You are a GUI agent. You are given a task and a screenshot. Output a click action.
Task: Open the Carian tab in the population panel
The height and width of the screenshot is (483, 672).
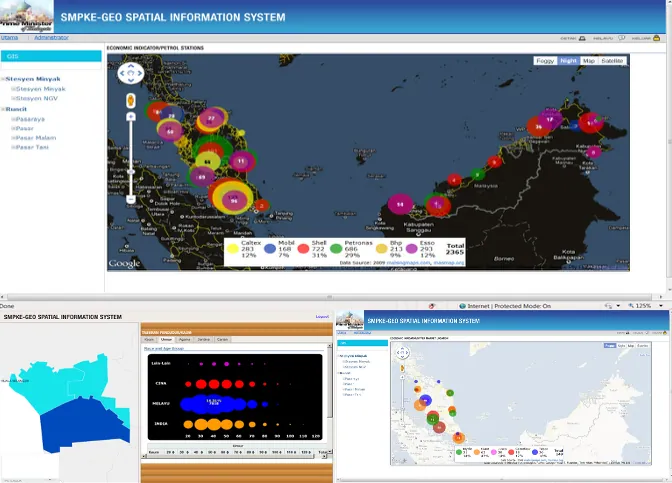point(222,339)
